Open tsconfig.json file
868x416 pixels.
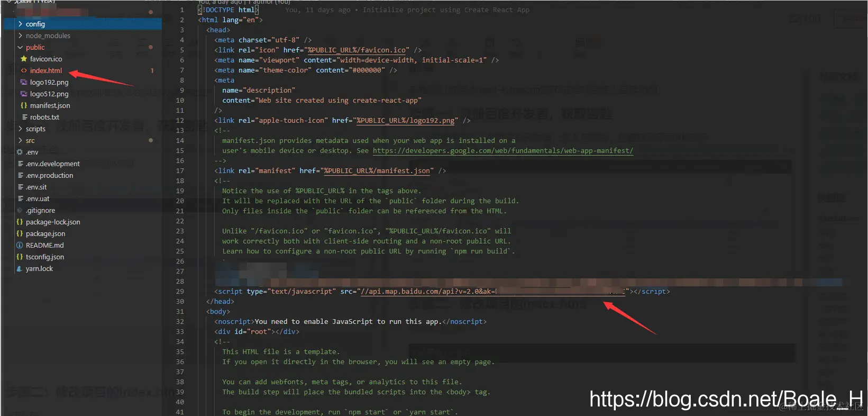pos(45,257)
